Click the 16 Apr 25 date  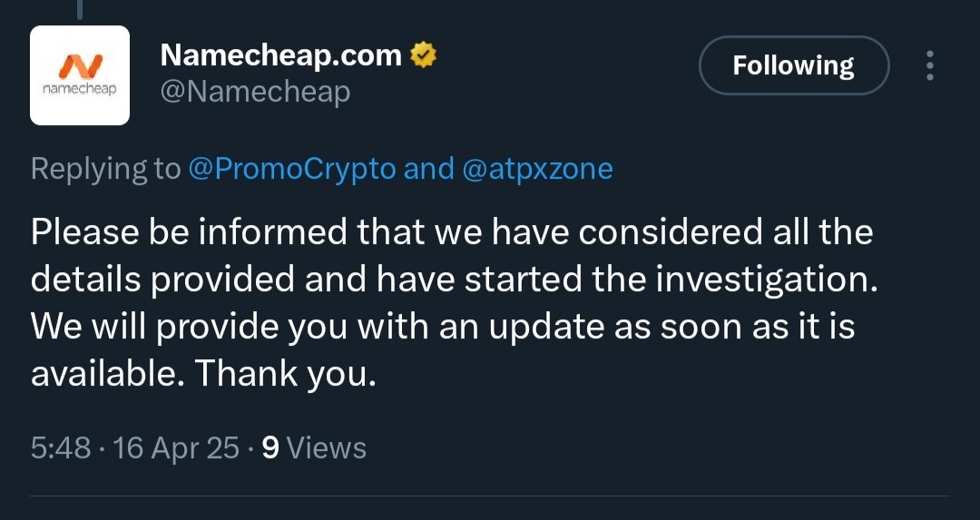tap(176, 448)
